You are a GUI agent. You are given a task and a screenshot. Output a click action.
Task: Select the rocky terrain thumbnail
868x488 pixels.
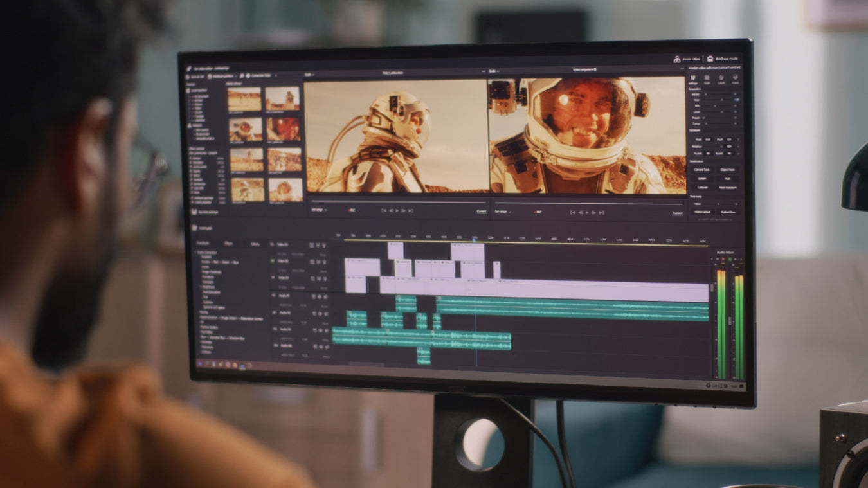tap(284, 159)
